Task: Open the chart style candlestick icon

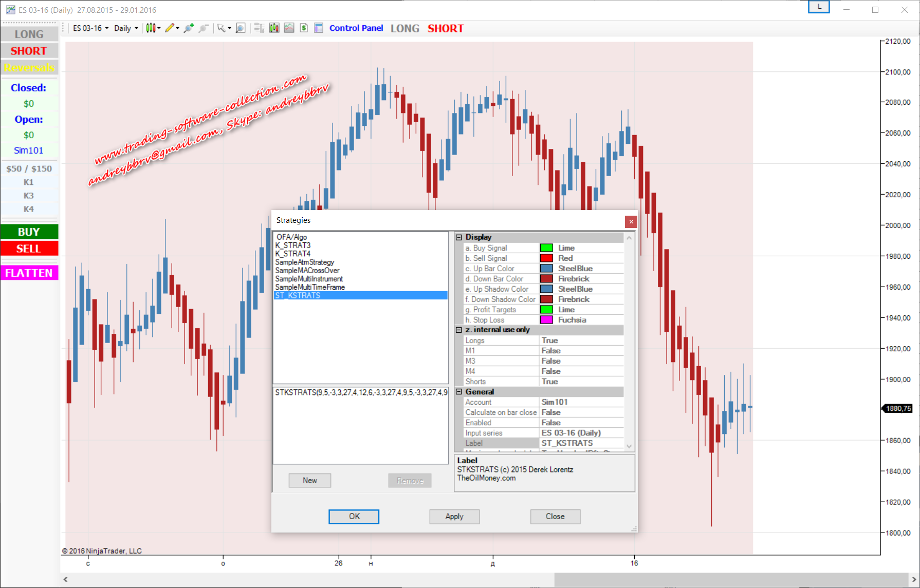Action: 150,28
